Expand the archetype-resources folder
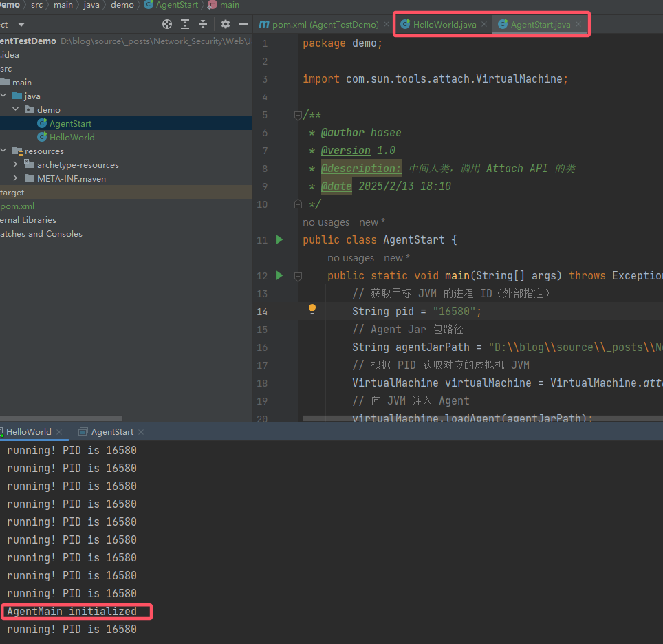The height and width of the screenshot is (644, 663). click(x=16, y=164)
